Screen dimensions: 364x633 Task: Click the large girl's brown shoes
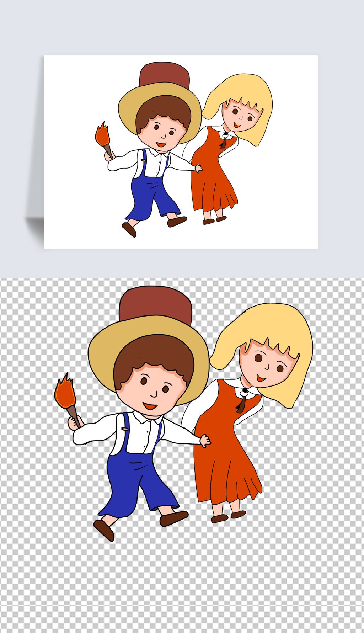coord(227,516)
